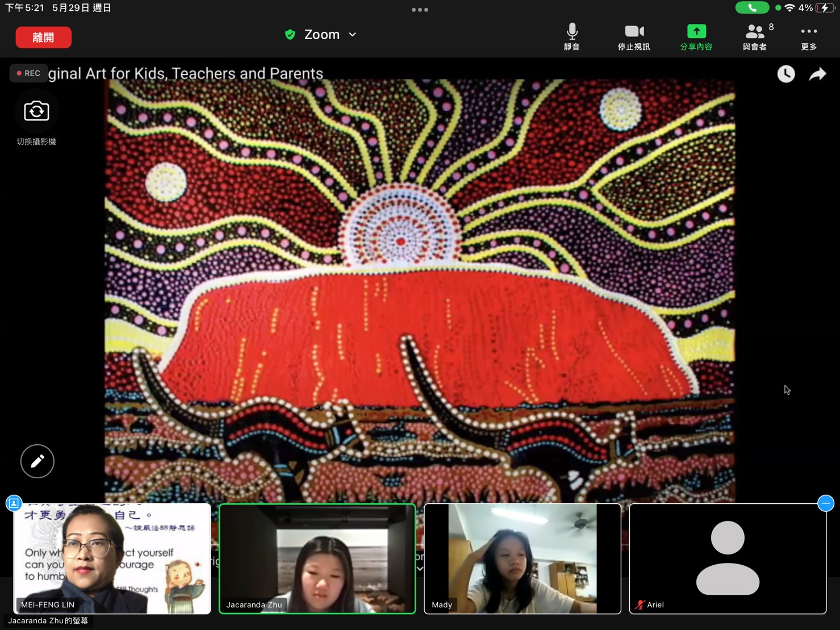Select Ariel participant tile
This screenshot has height=630, width=840.
728,558
